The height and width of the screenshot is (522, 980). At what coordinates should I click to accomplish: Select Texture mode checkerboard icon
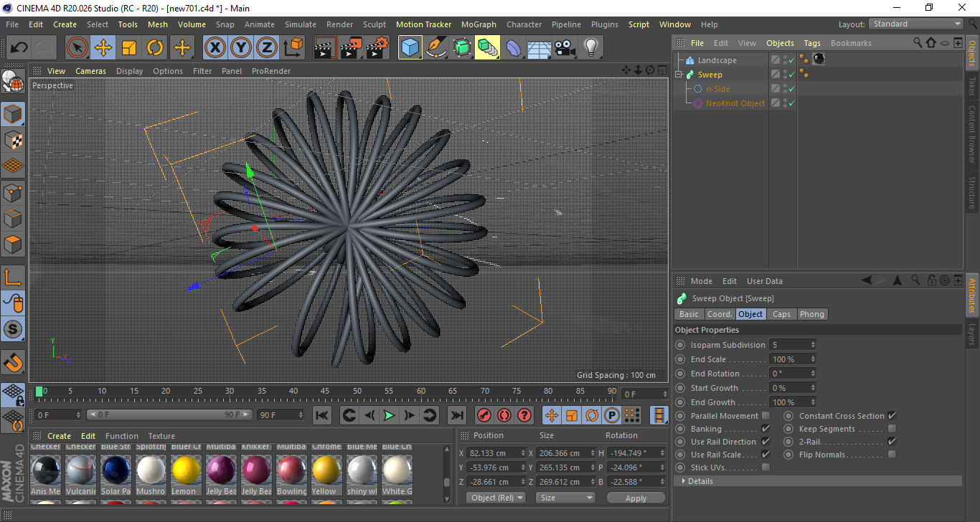pyautogui.click(x=13, y=139)
